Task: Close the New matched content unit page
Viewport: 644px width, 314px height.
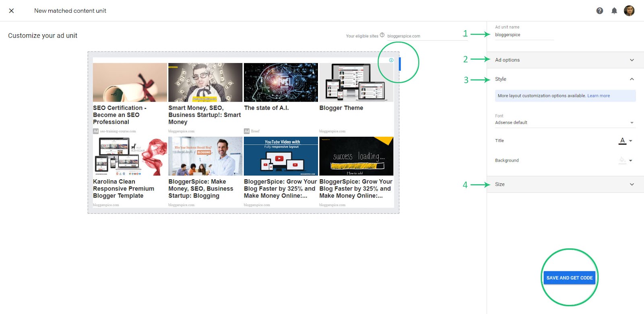Action: (x=11, y=11)
